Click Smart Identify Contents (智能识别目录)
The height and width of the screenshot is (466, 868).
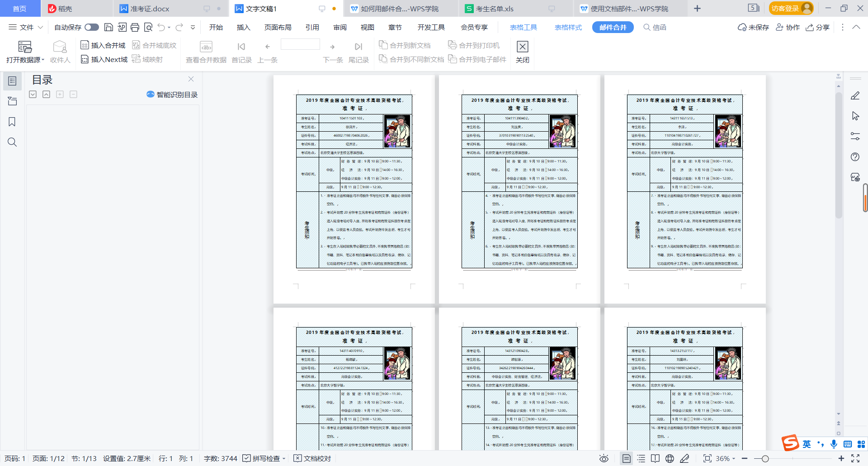[172, 95]
